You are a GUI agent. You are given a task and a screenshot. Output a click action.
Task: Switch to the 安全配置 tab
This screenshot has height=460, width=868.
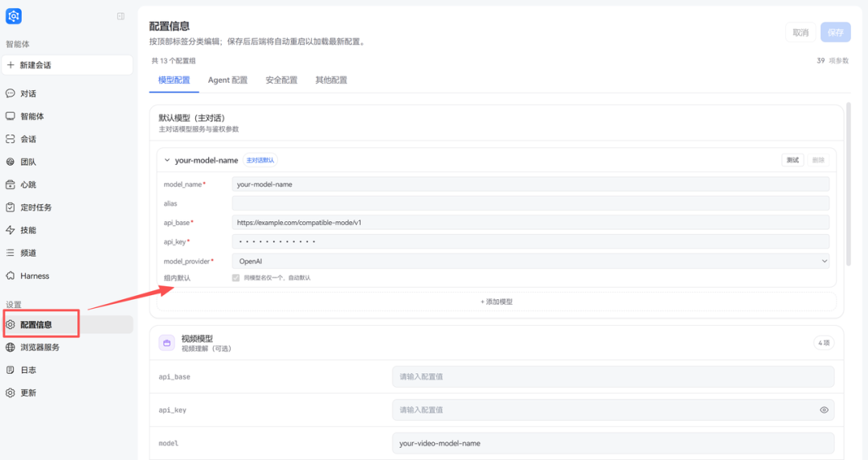(x=281, y=80)
